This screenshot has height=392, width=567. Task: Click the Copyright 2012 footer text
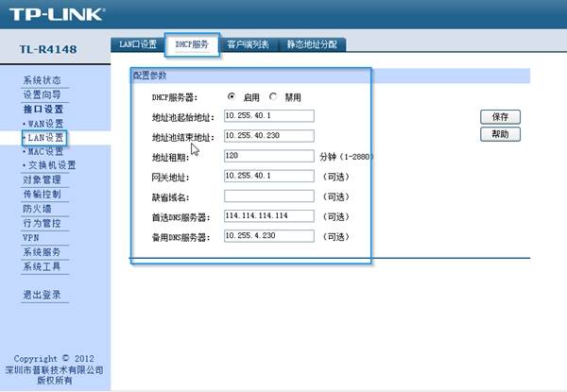click(x=54, y=358)
